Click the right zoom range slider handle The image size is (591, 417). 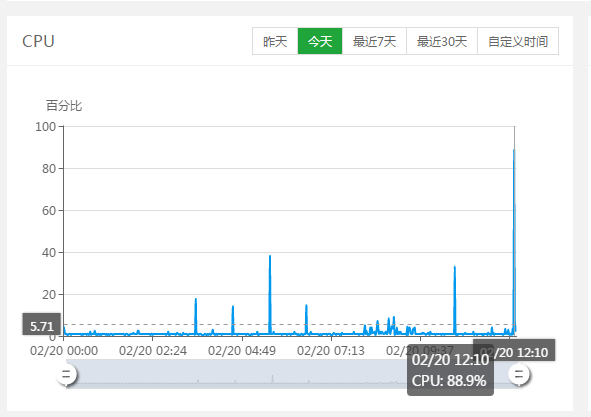pos(519,374)
